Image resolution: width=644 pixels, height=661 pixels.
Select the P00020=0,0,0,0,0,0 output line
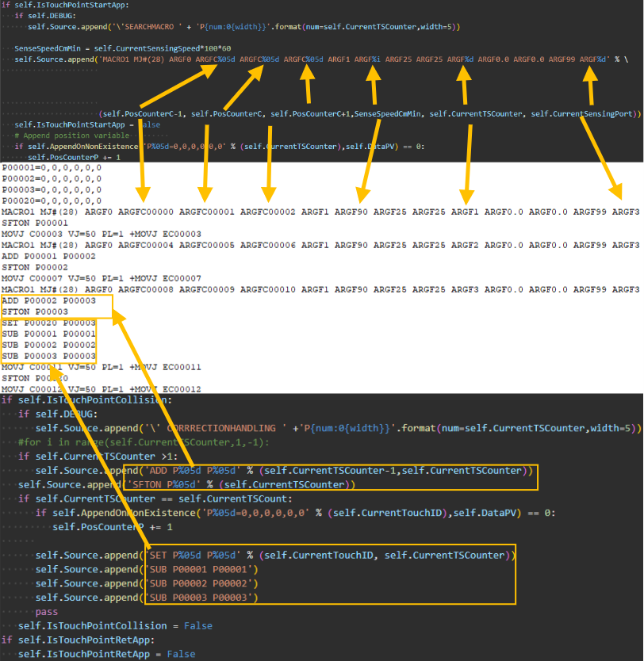coord(52,201)
